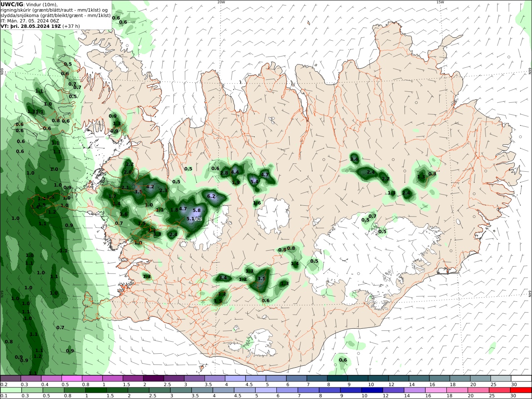Screen dimensions: 532x399
Task: Select the 1.7 precipitation value
Action: click(x=112, y=196)
